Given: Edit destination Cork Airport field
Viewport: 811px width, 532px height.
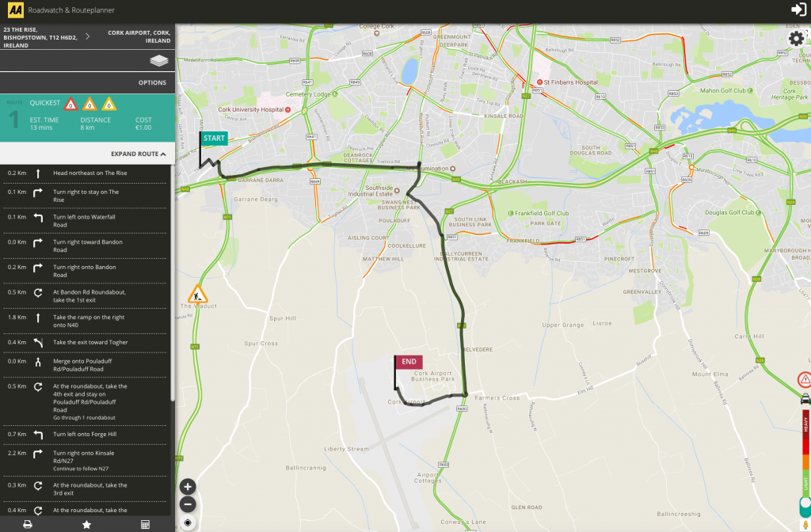Looking at the screenshot, I should [x=136, y=36].
